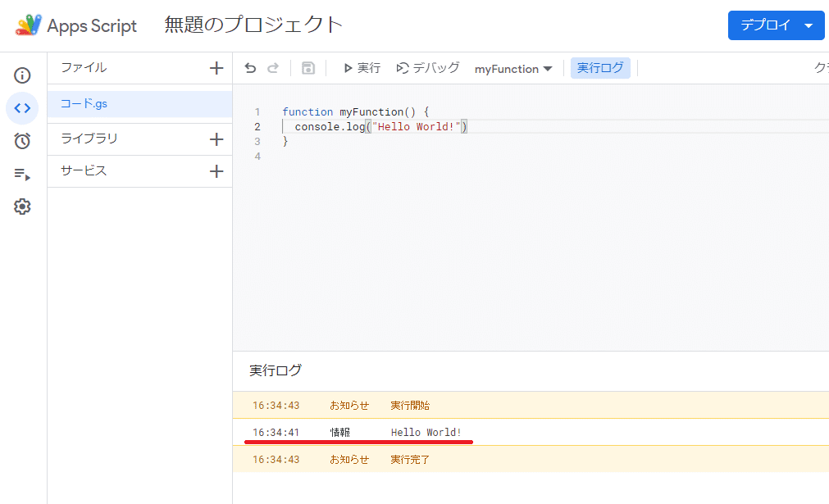Open the デプロイ dropdown button

tap(776, 25)
